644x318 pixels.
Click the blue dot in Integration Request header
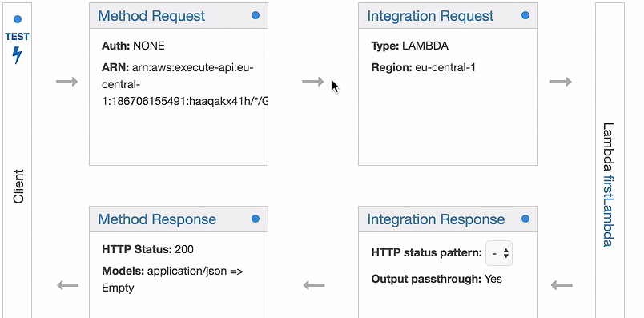[x=525, y=15]
